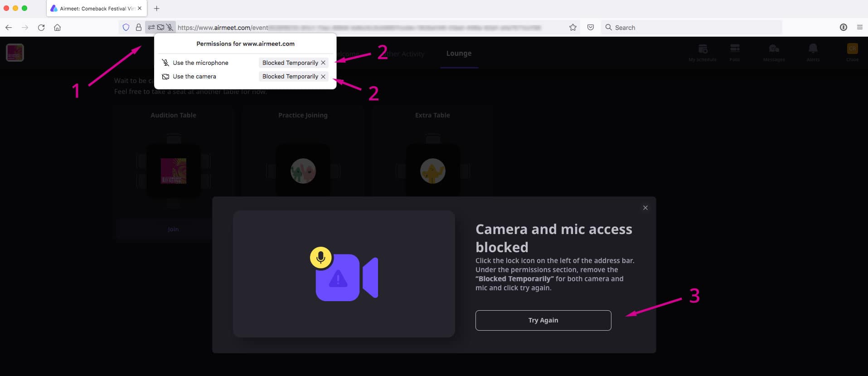Click the lock icon in the address bar
This screenshot has height=376, width=868.
coord(139,28)
